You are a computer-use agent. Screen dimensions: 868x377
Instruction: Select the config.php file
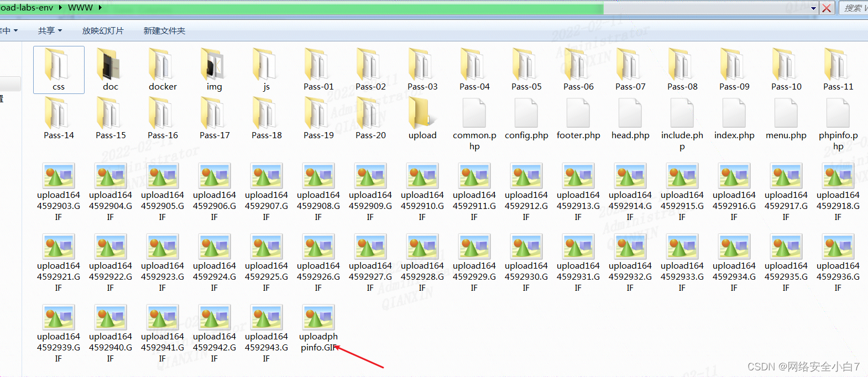pyautogui.click(x=526, y=118)
